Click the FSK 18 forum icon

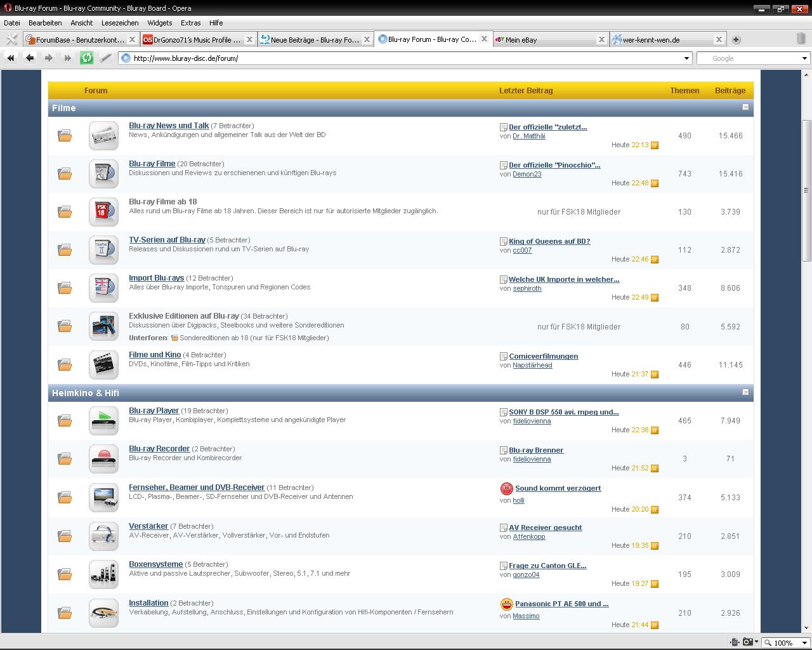click(103, 212)
